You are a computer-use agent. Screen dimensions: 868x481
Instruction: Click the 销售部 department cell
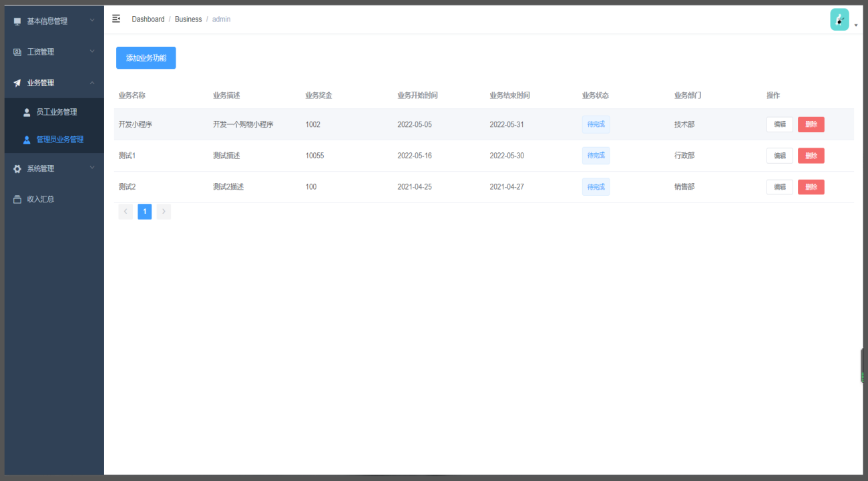[684, 187]
